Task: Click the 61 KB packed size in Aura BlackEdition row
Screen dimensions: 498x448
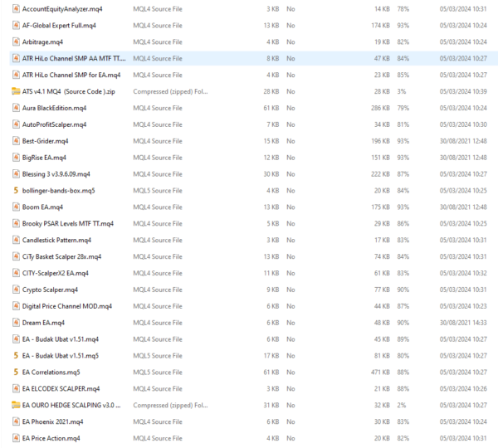Action: pos(271,108)
